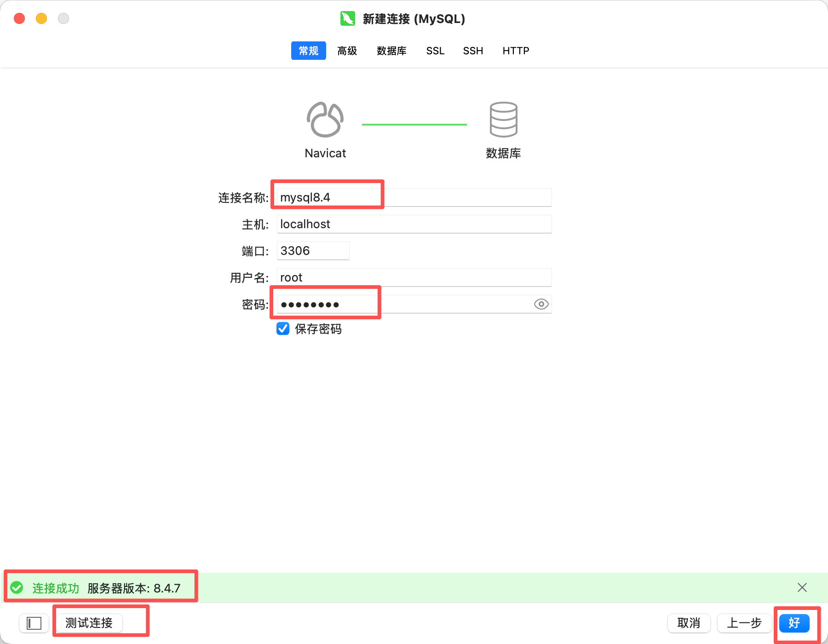
Task: Uncheck the 保存密码 checkbox
Action: pyautogui.click(x=283, y=329)
